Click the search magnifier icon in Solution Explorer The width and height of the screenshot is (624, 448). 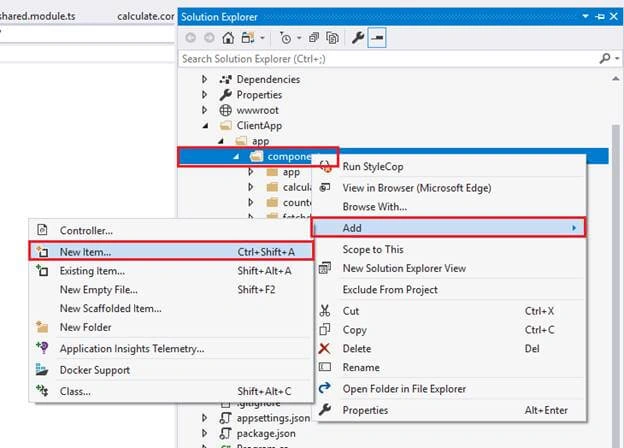605,59
